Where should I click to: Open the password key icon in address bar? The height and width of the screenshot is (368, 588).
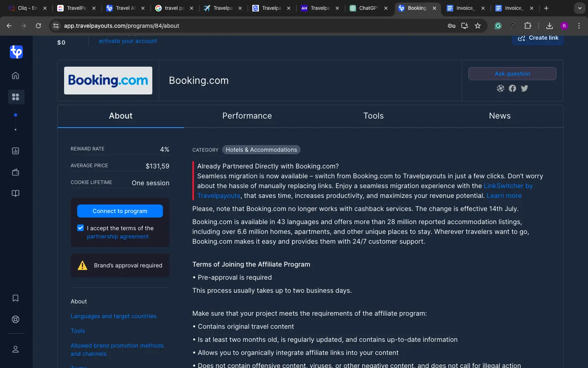click(x=452, y=26)
